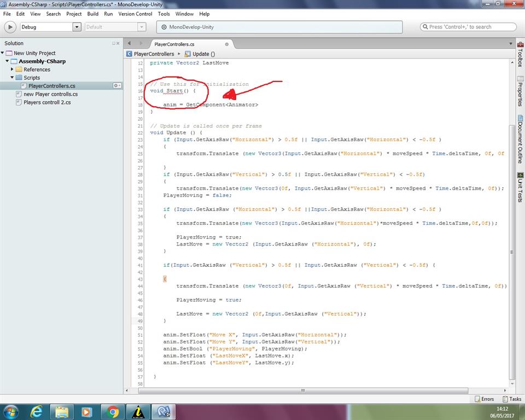Open Windows Explorer from the taskbar

coord(62,412)
